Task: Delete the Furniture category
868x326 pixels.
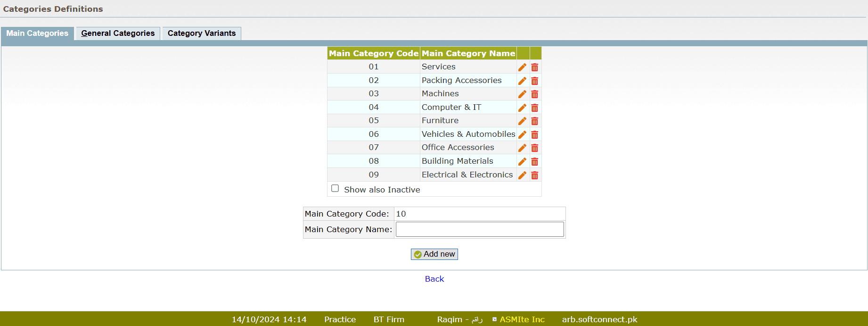Action: pyautogui.click(x=534, y=121)
